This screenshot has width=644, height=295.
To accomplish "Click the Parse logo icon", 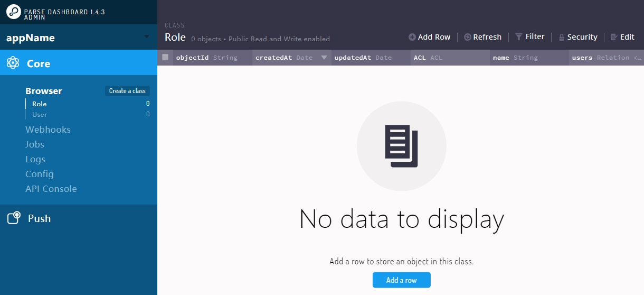I will click(x=13, y=12).
